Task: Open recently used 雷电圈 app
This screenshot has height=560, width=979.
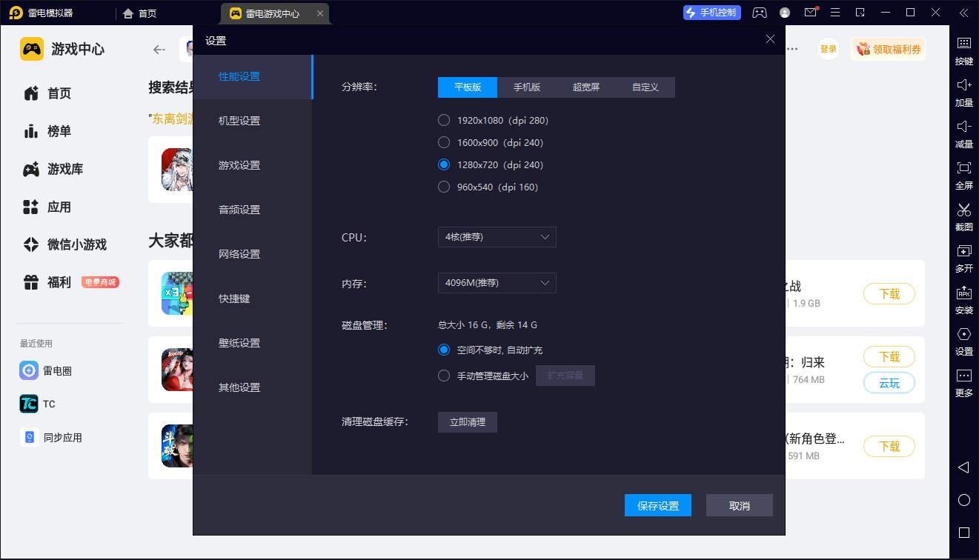Action: (x=46, y=370)
